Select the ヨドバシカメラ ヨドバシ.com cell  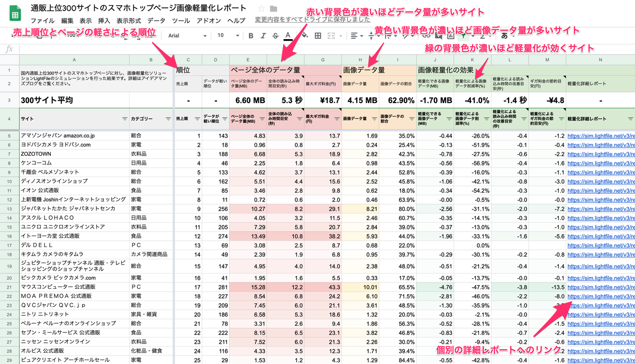74,145
